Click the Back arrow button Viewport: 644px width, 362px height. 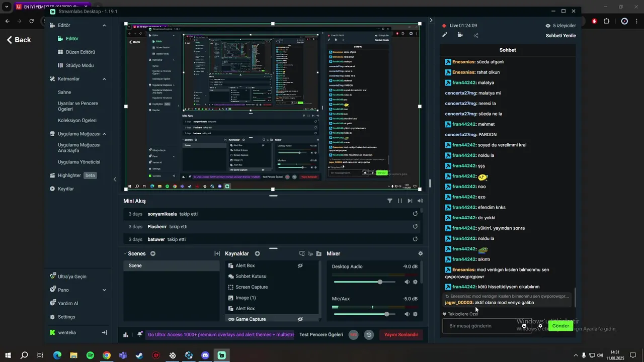click(x=19, y=40)
